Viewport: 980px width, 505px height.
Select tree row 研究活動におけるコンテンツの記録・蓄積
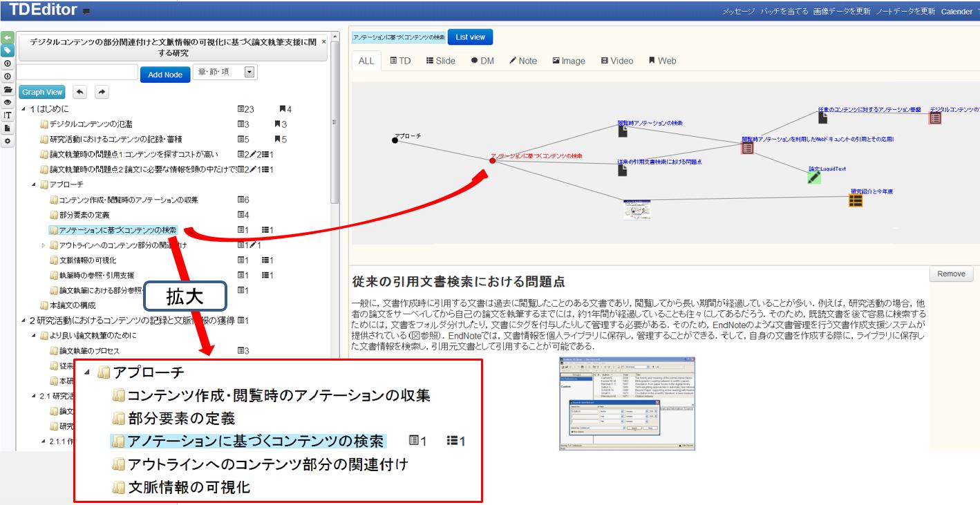tap(111, 140)
